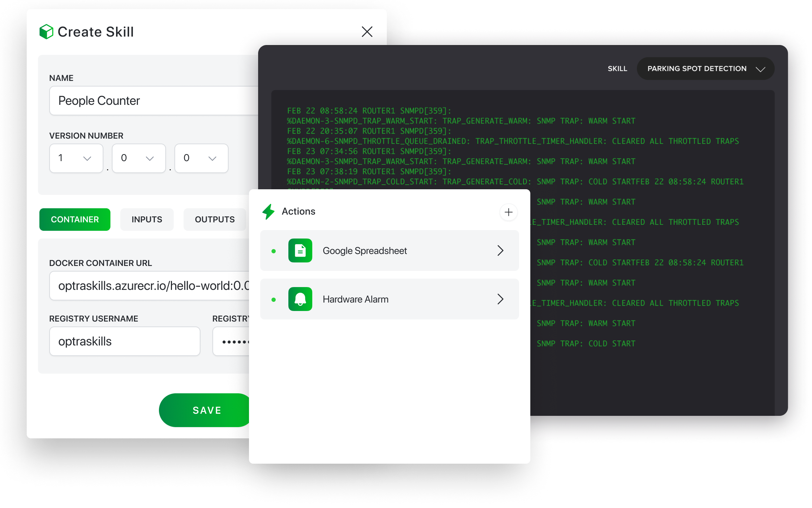Click the CONTAINER tab icon

(74, 220)
